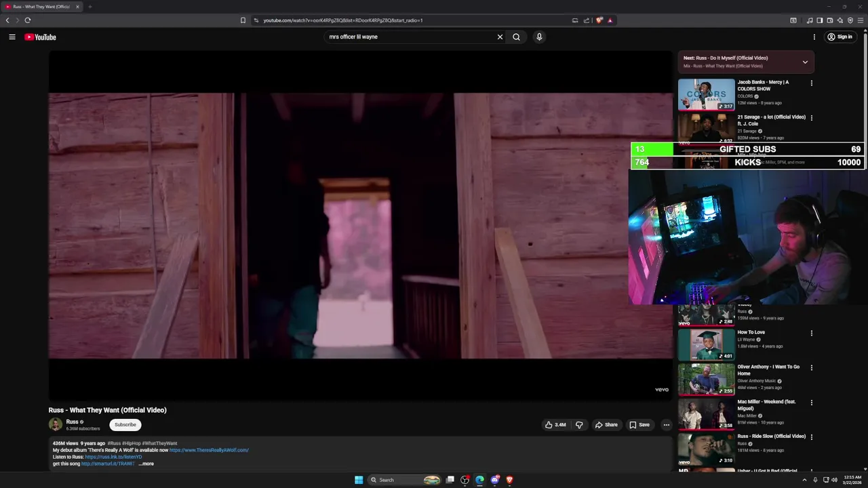868x488 pixels.
Task: Go to the YouTube home logo
Action: [x=40, y=37]
